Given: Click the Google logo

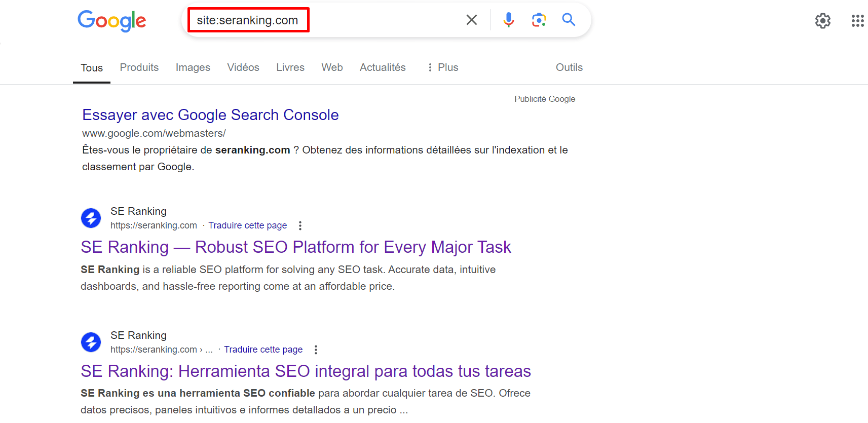Looking at the screenshot, I should [111, 21].
